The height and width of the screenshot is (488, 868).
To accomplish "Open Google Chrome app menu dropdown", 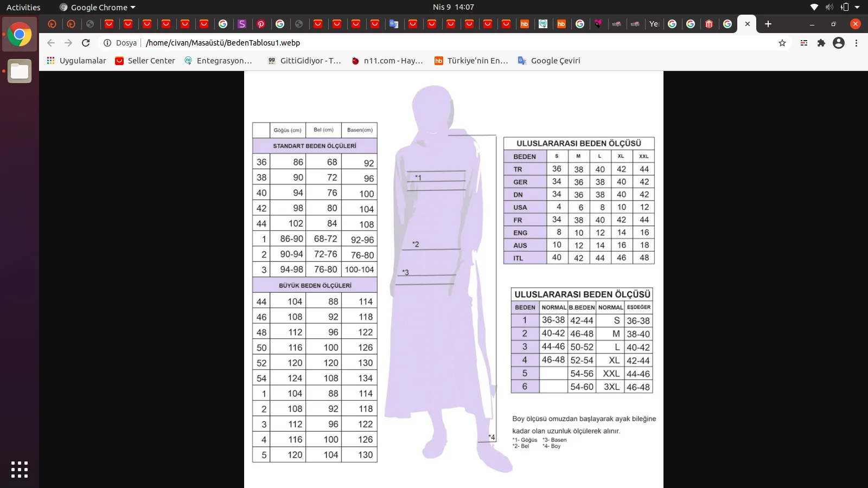I will pyautogui.click(x=97, y=7).
